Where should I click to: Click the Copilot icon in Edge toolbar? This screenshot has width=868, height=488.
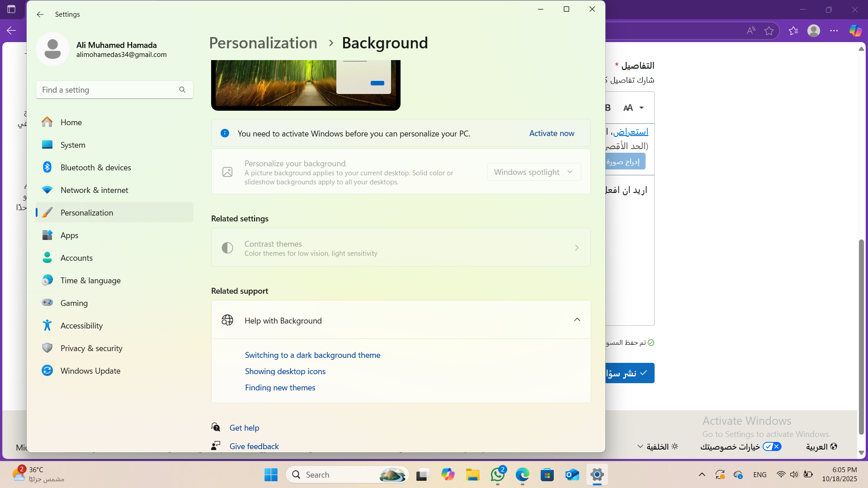(855, 31)
